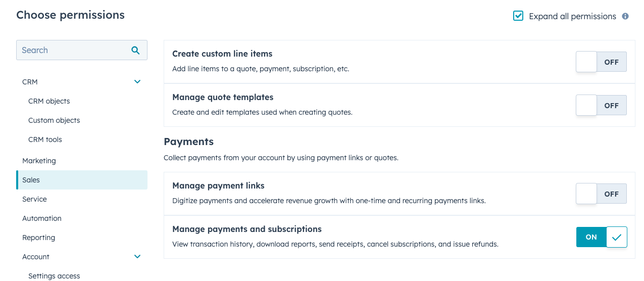Select Custom objects in sidebar
The height and width of the screenshot is (281, 644).
coord(54,120)
